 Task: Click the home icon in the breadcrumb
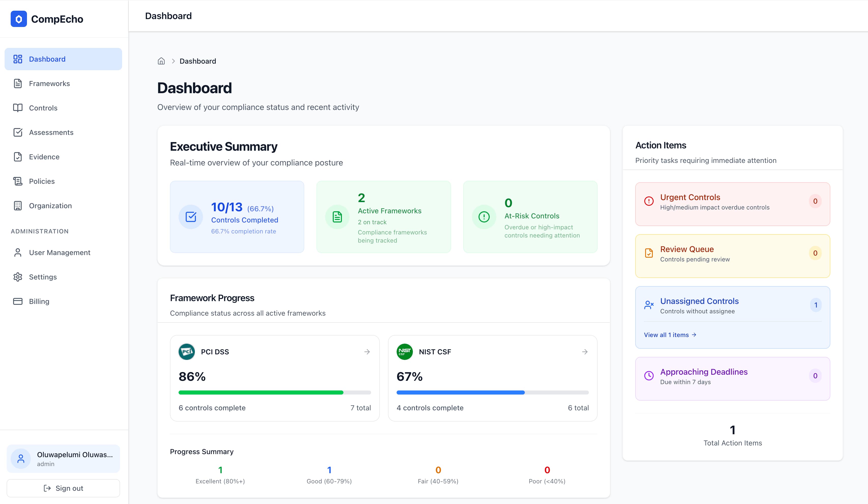[x=161, y=61]
